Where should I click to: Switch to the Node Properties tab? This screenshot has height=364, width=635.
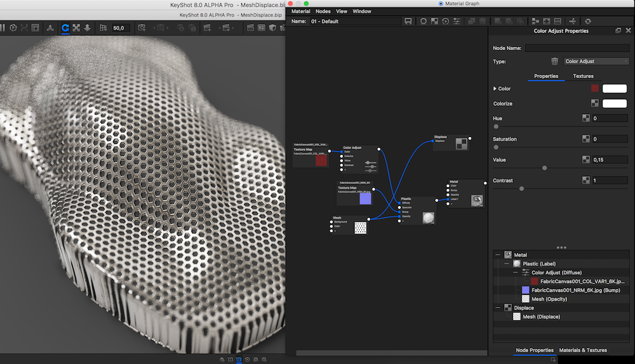coord(535,350)
